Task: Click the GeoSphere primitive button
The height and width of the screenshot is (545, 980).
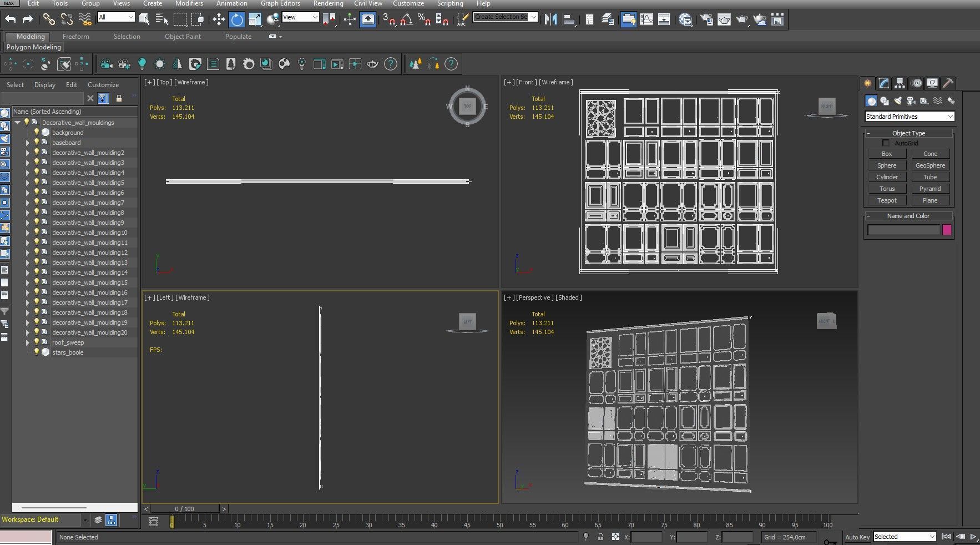Action: [930, 165]
